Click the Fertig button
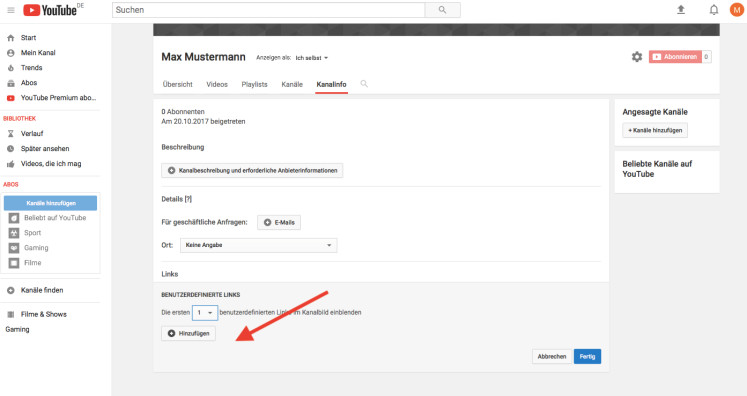This screenshot has width=747, height=396. click(587, 356)
